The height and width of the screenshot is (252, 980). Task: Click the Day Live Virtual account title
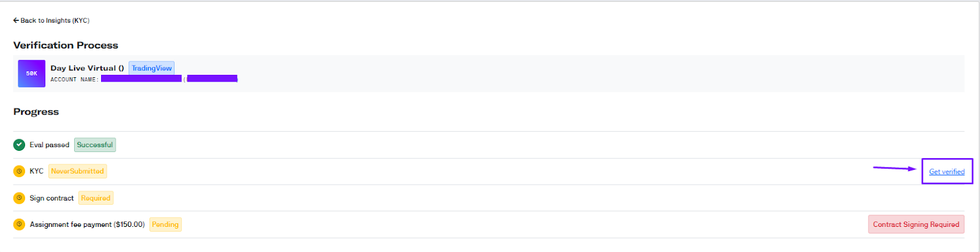click(x=87, y=68)
